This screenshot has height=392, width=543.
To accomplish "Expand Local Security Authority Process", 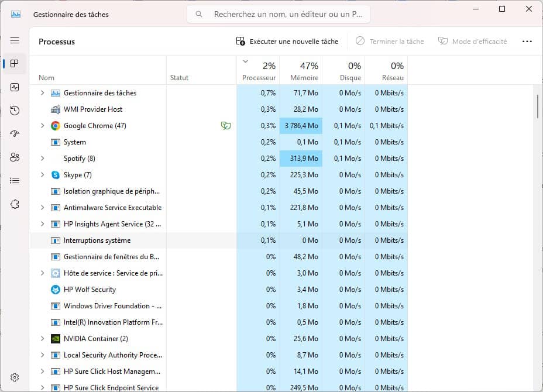I will [42, 355].
